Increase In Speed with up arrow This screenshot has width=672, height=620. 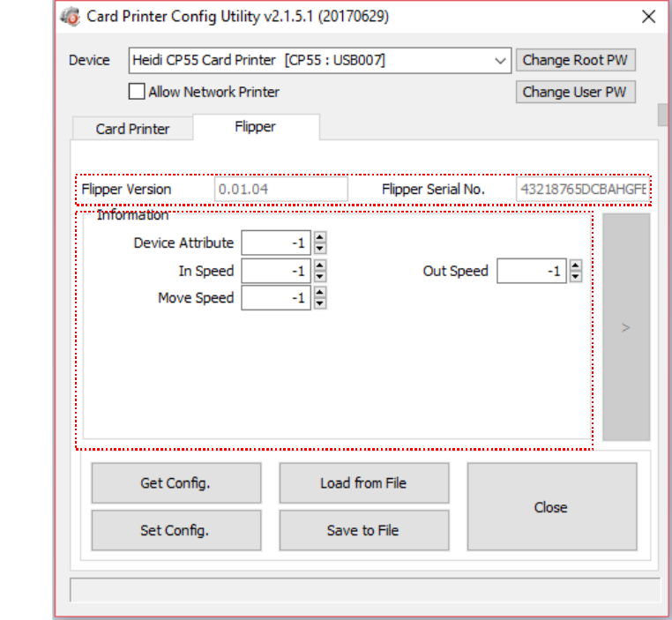(x=320, y=265)
